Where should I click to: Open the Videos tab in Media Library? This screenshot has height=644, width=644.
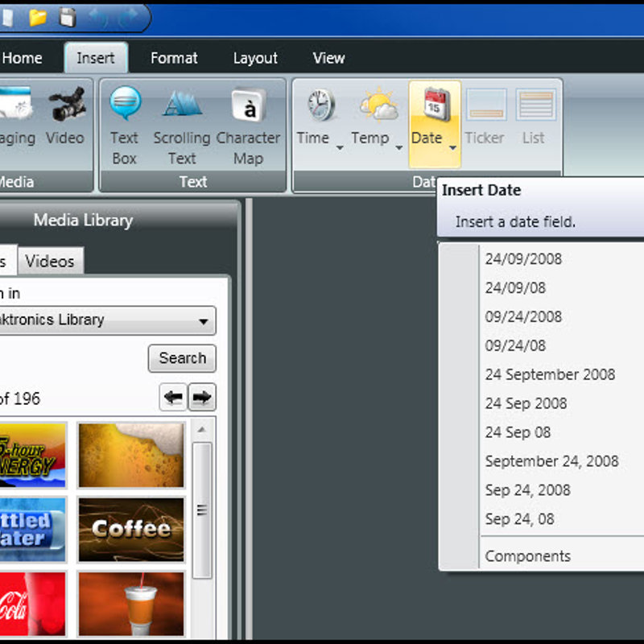[49, 262]
